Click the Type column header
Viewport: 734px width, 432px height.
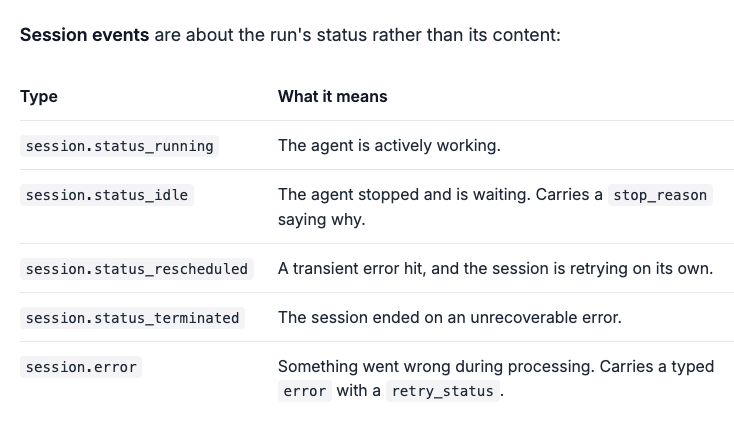39,96
